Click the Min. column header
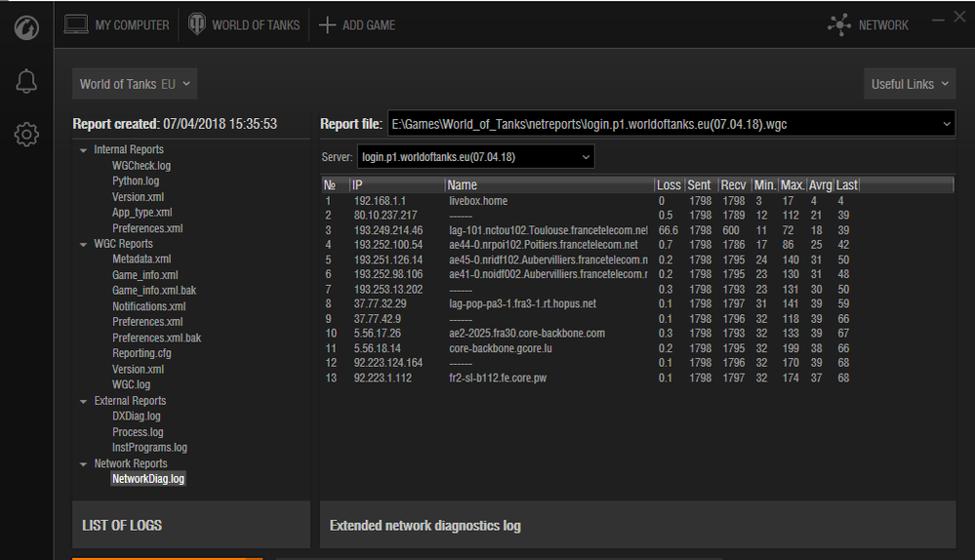 point(764,184)
